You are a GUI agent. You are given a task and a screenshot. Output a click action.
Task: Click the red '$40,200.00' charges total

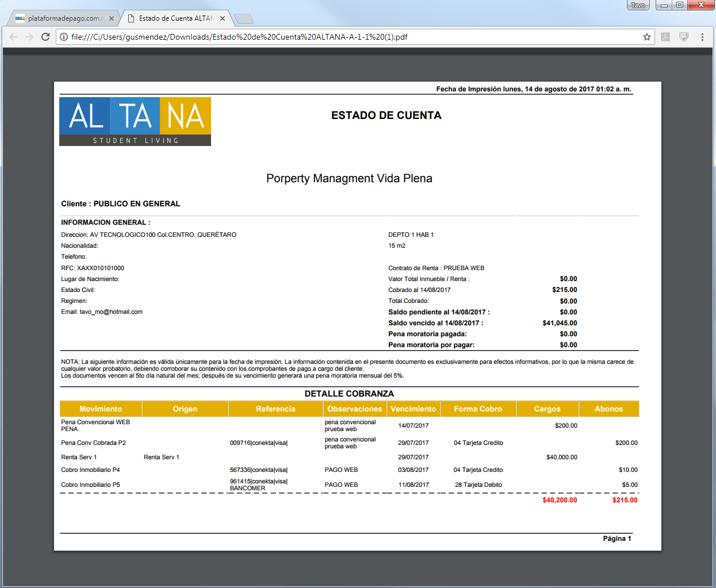coord(560,500)
